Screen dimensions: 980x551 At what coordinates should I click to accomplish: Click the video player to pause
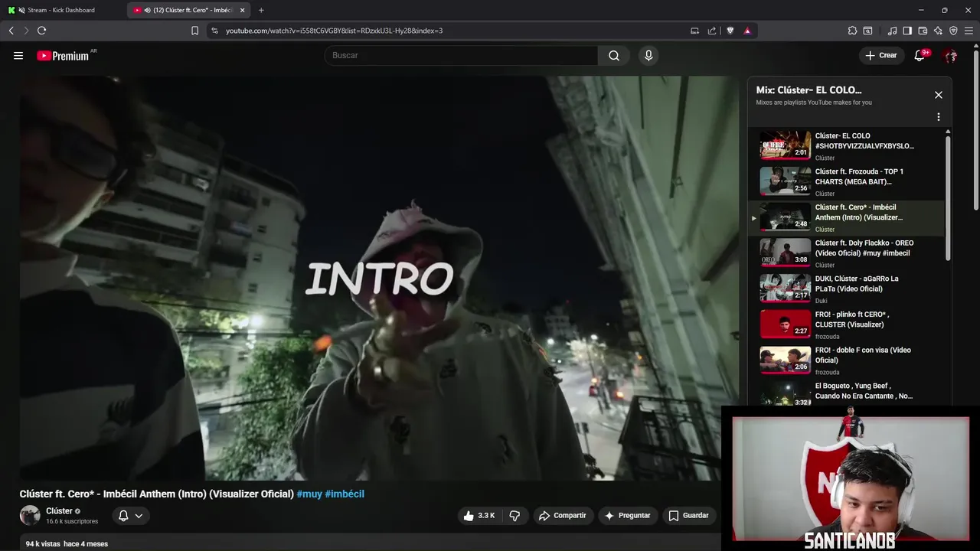point(379,278)
